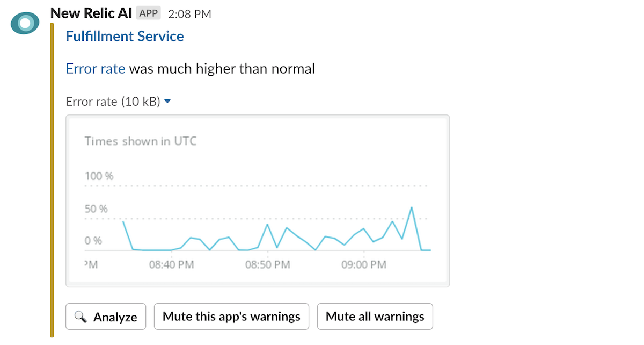Click the highest peak on the chart line
This screenshot has width=644, height=345.
(412, 207)
